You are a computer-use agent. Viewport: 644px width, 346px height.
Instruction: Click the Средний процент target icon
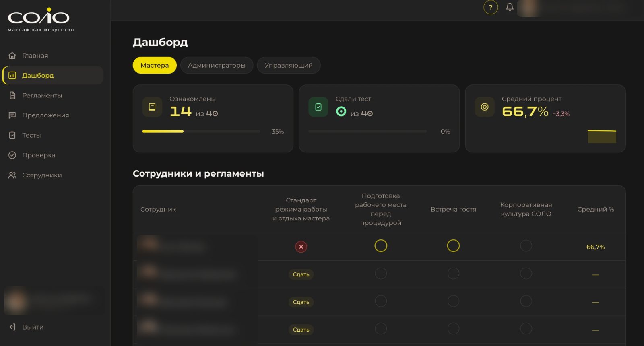[485, 107]
